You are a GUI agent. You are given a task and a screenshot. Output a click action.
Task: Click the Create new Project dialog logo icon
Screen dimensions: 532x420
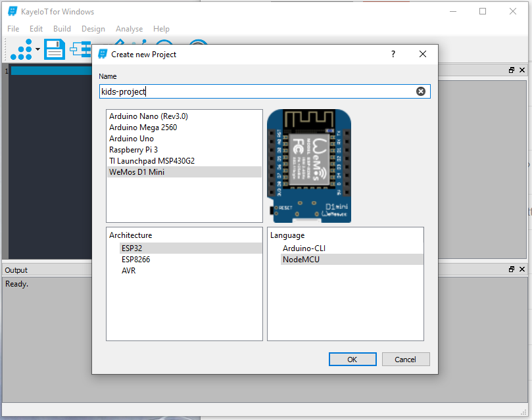click(x=103, y=54)
